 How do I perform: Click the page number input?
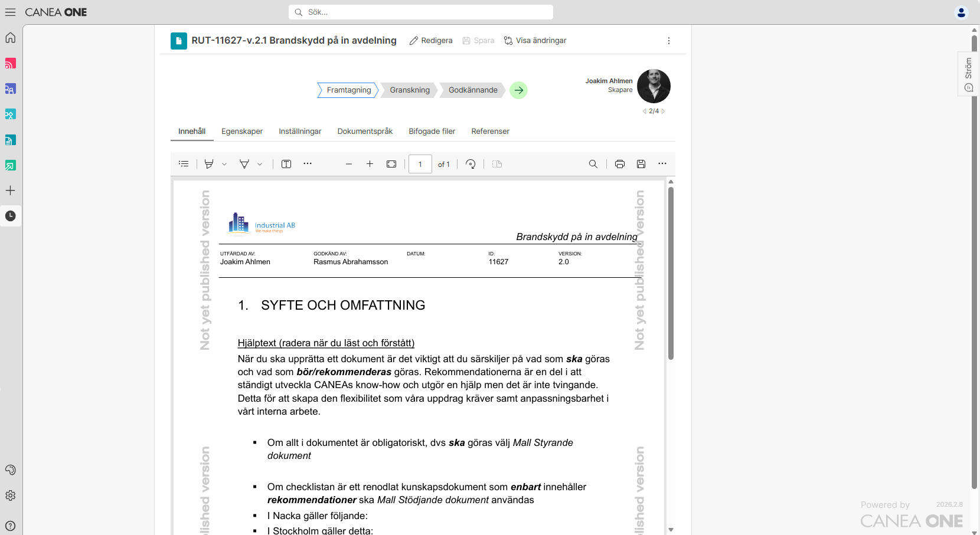(420, 164)
